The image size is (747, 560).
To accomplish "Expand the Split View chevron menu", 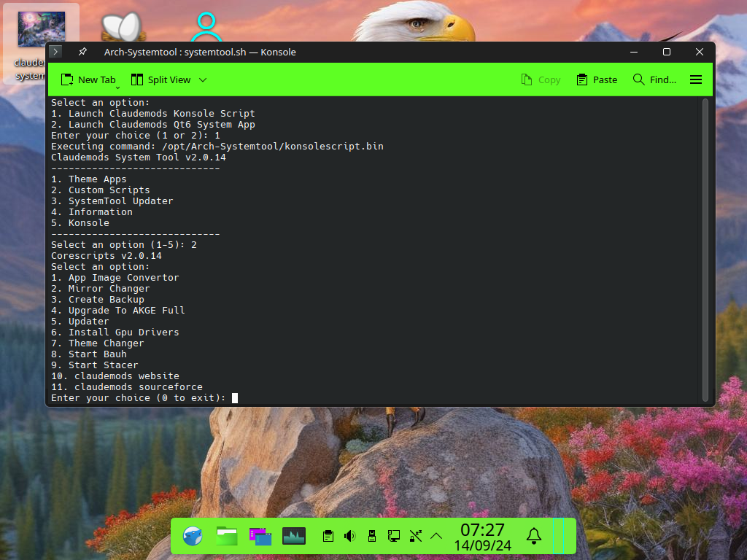I will point(203,80).
